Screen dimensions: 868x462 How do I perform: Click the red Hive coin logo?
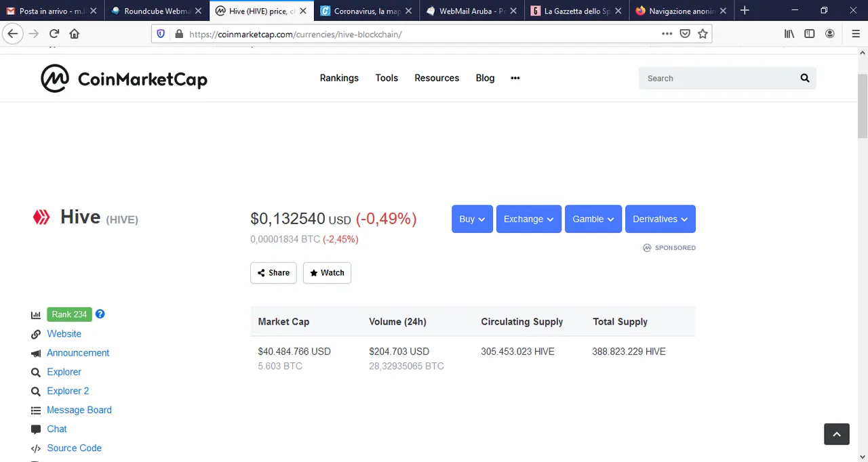pyautogui.click(x=41, y=217)
